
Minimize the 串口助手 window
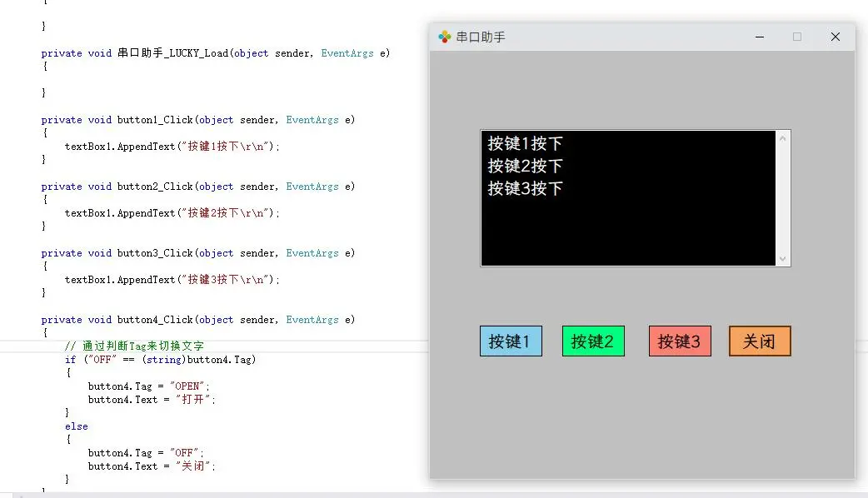[x=759, y=37]
